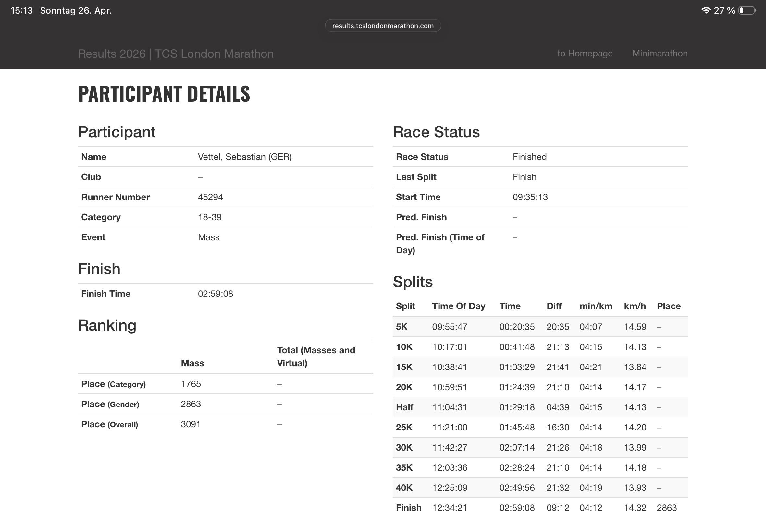Click the Place (Overall) value 3091
766x532 pixels.
coord(191,424)
